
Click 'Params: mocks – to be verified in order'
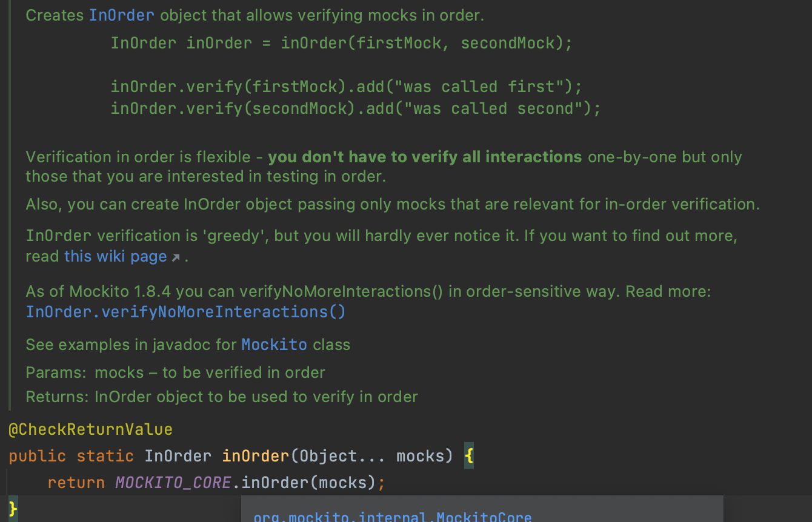click(175, 372)
